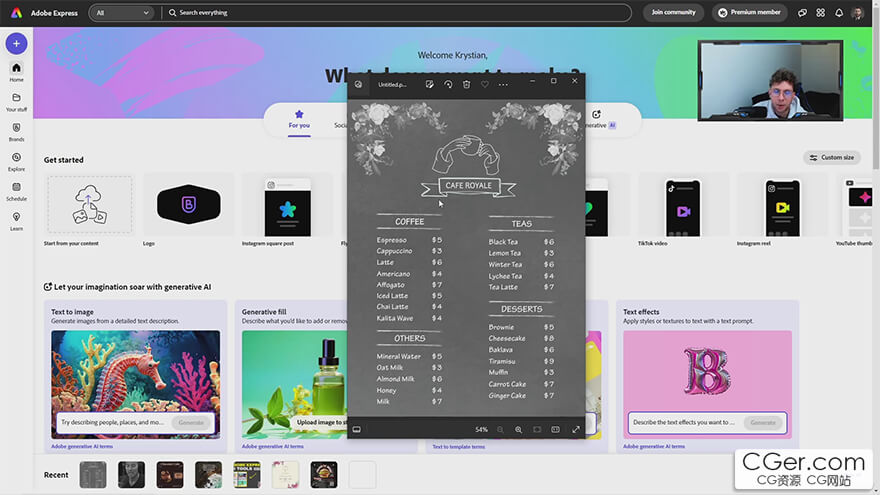The width and height of the screenshot is (880, 495).
Task: Click zoom in magnifier in photo viewer
Action: tap(519, 429)
